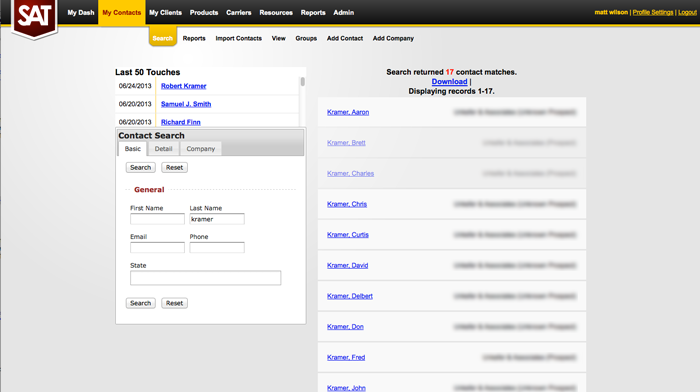Switch to the Company search tab
700x392 pixels.
(200, 149)
